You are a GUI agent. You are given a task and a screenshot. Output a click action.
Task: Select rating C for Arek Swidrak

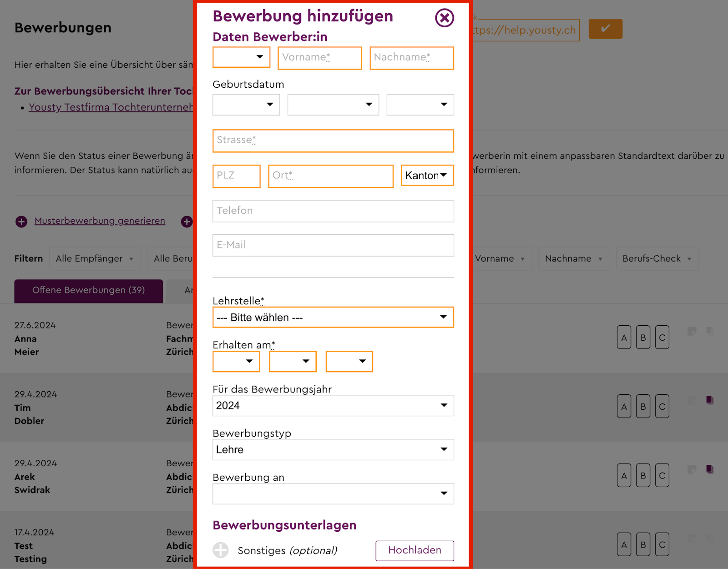pos(662,475)
